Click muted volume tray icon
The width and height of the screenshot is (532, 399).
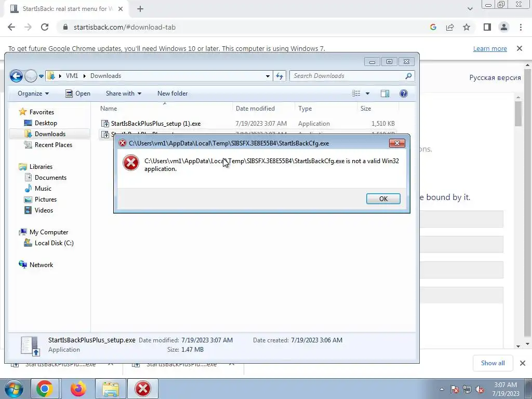(480, 390)
